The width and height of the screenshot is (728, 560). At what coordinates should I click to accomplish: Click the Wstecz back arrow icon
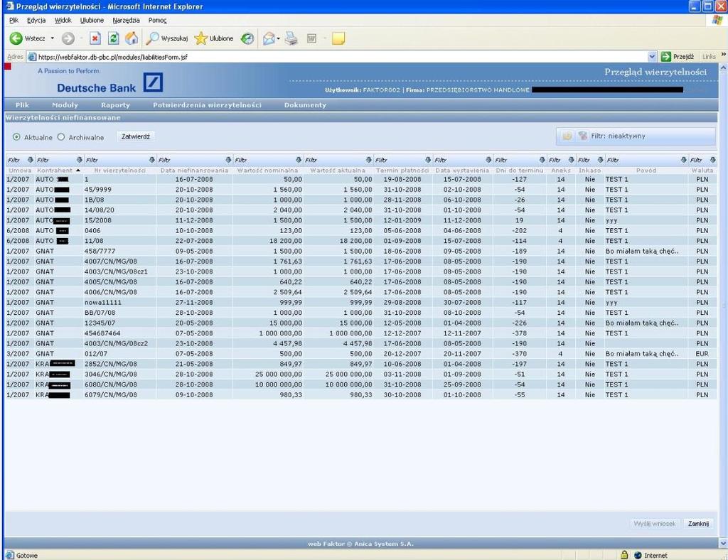16,38
